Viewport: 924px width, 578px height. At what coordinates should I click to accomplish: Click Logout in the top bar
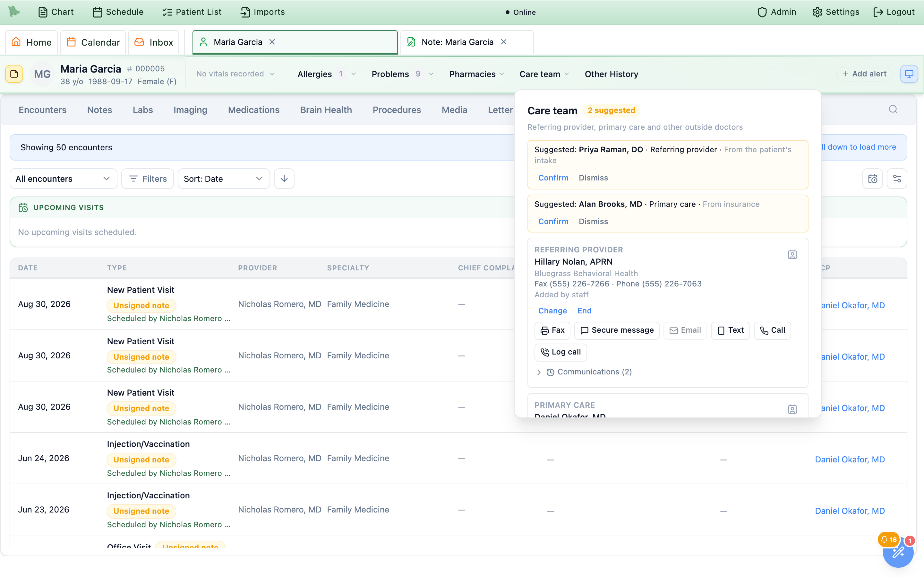click(894, 12)
